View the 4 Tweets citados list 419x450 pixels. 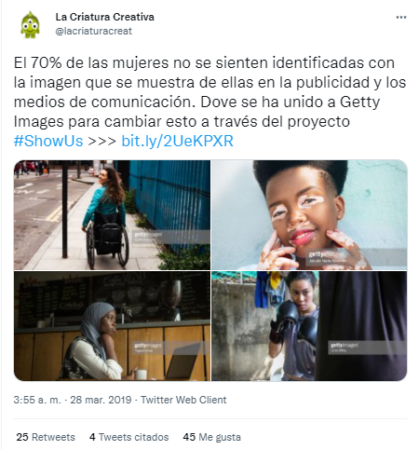pos(129,437)
